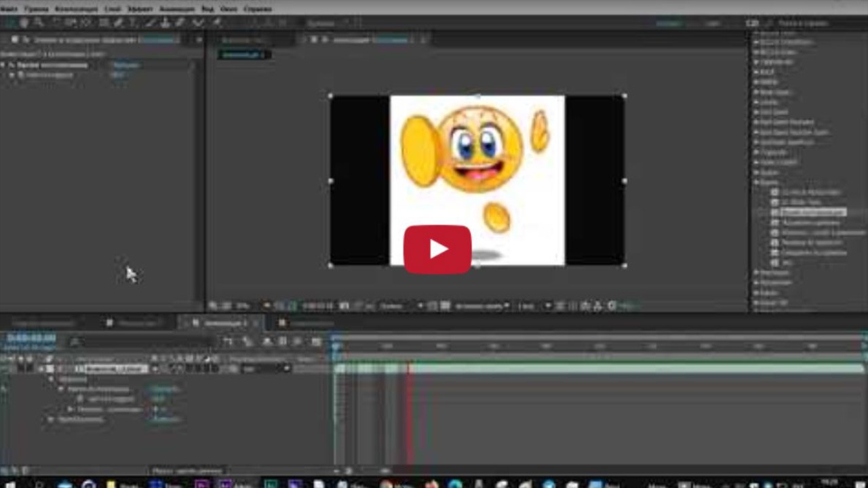Choose the Pen tool

point(116,22)
